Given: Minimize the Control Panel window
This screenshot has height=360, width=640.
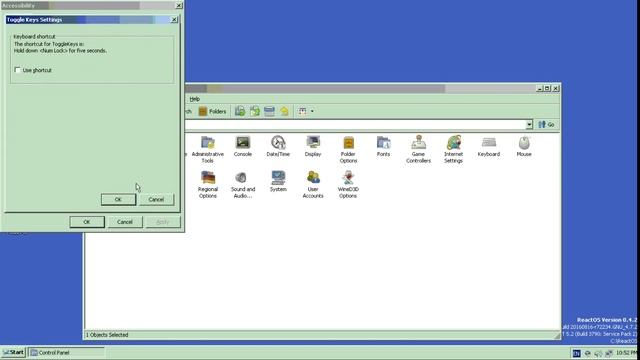Looking at the screenshot, I should pos(540,88).
